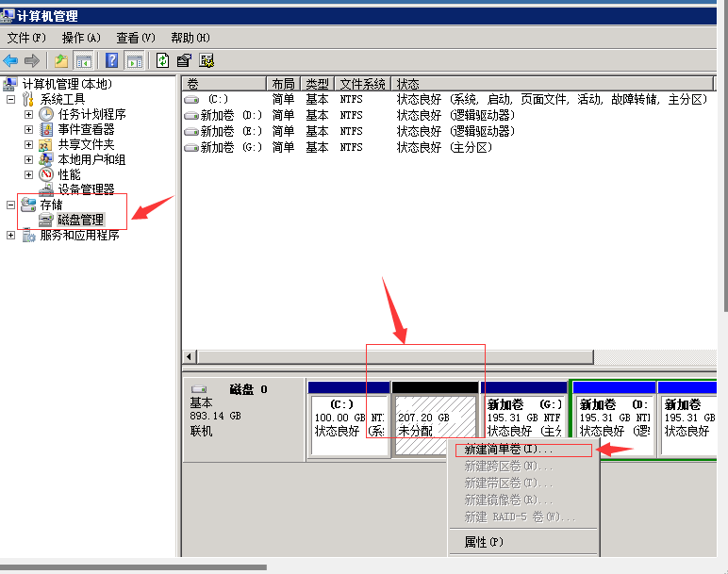
Task: Expand the 任务计划程序 node
Action: click(28, 114)
